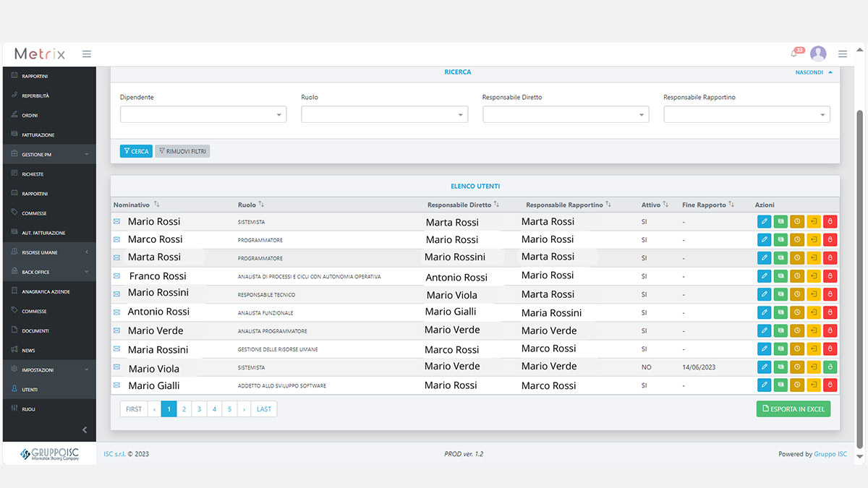
Task: Click the CERCA search button
Action: [x=136, y=151]
